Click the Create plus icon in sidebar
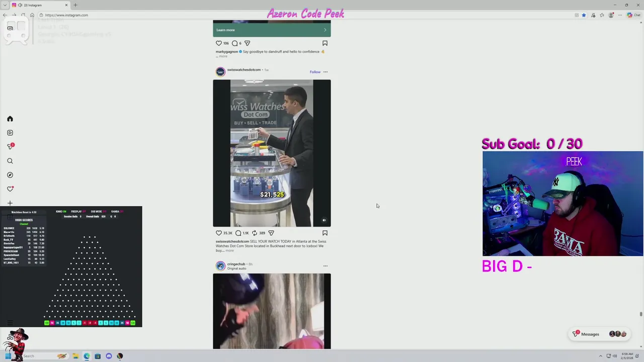Viewport: 644px width, 362px height. point(10,203)
